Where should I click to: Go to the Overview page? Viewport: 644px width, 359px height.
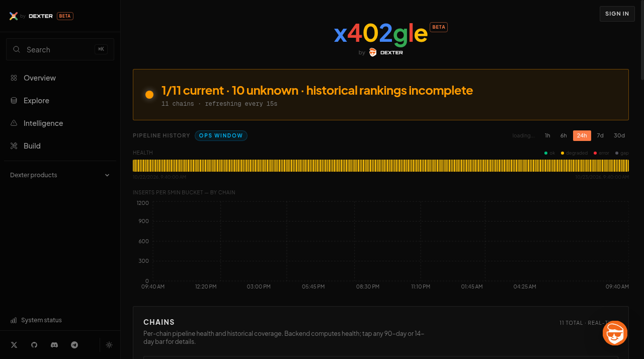(60, 78)
